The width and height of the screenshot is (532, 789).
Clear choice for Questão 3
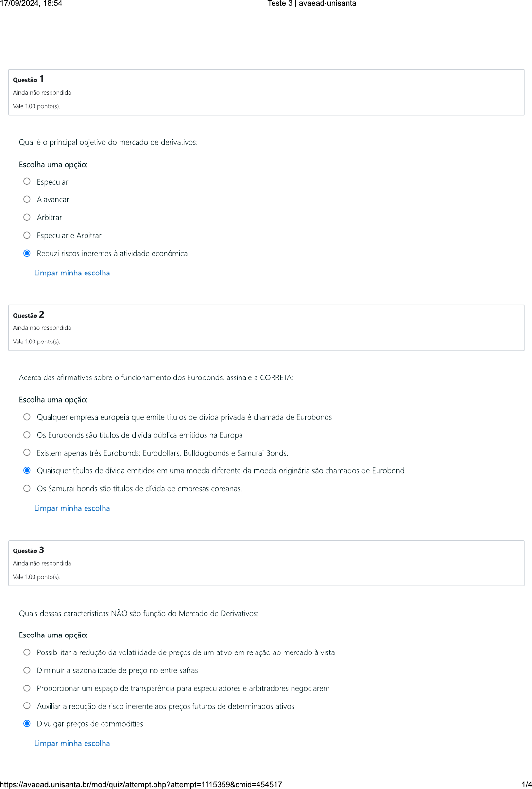click(72, 743)
